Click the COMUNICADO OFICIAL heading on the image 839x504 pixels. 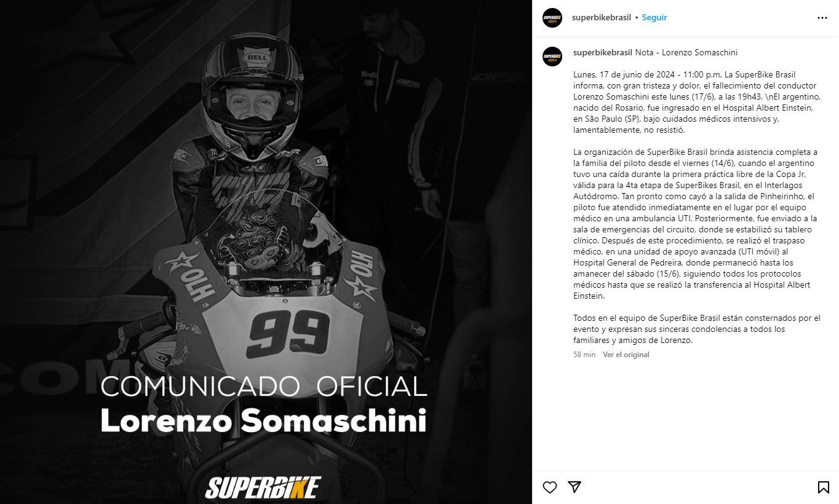(x=263, y=387)
